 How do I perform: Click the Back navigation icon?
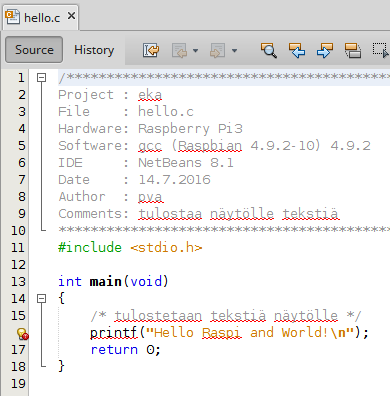pos(180,51)
